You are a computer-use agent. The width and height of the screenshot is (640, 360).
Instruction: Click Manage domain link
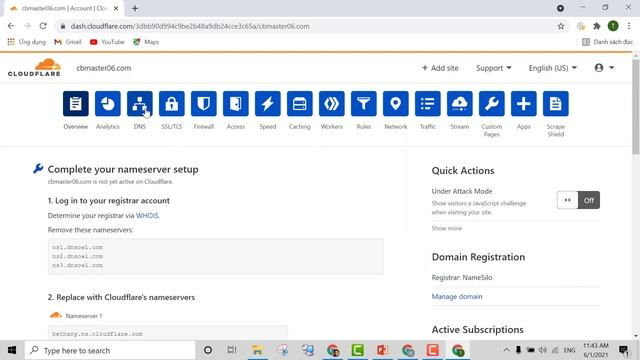click(457, 297)
